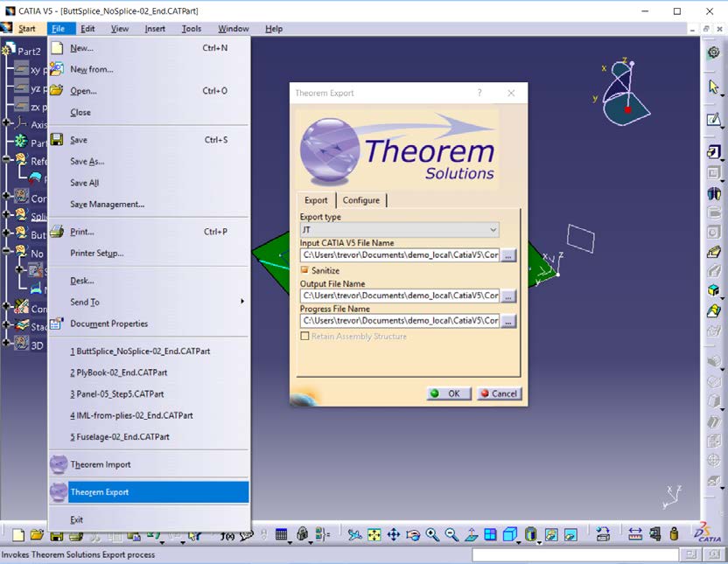Select Part2 root in the tree
This screenshot has width=728, height=564.
click(x=29, y=51)
